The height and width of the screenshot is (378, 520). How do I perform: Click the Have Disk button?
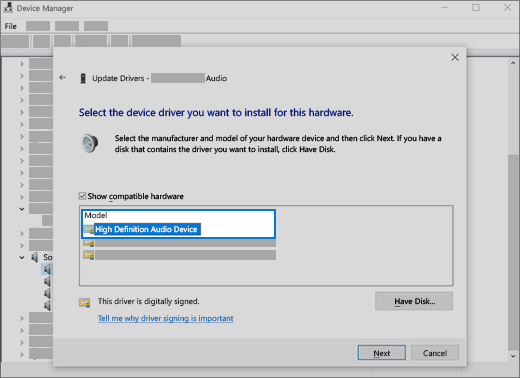click(x=414, y=301)
